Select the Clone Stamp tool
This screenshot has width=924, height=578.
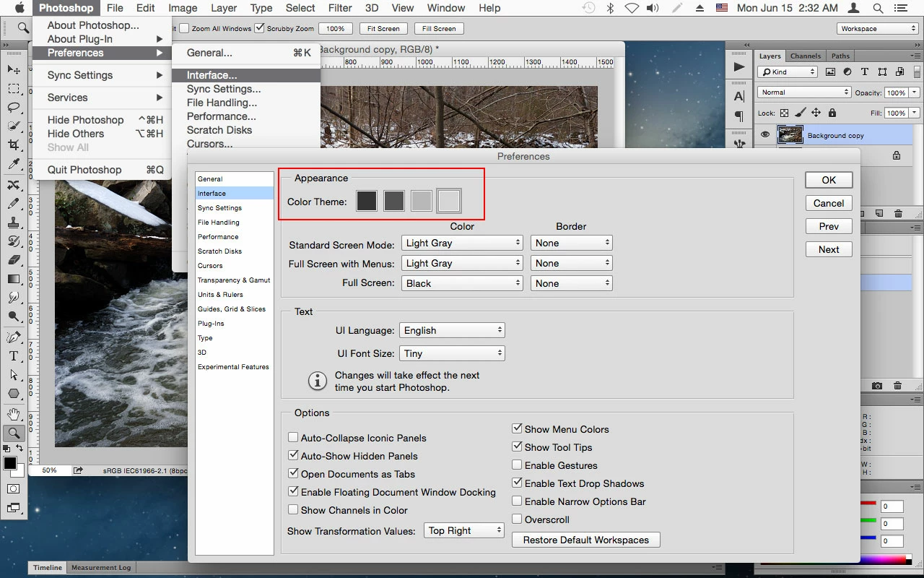click(x=14, y=223)
